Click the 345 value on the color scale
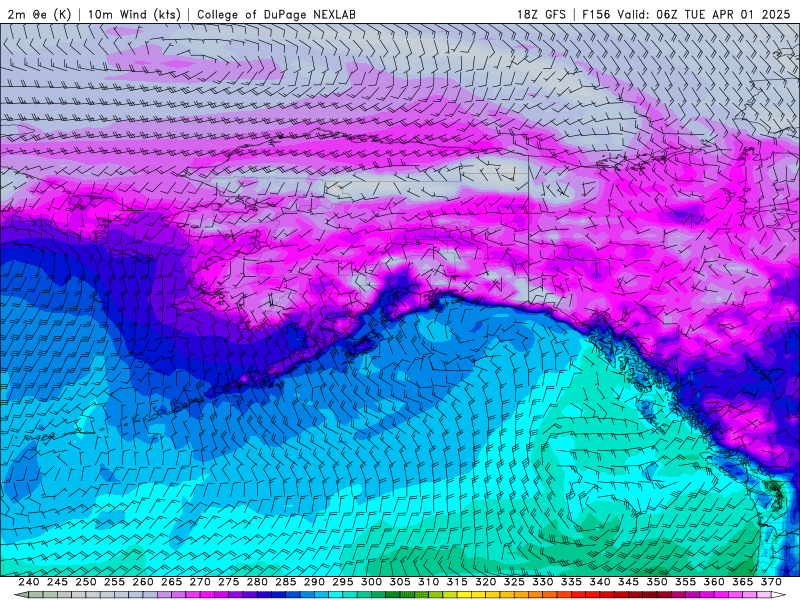Screen dimensions: 800x600 click(x=629, y=582)
